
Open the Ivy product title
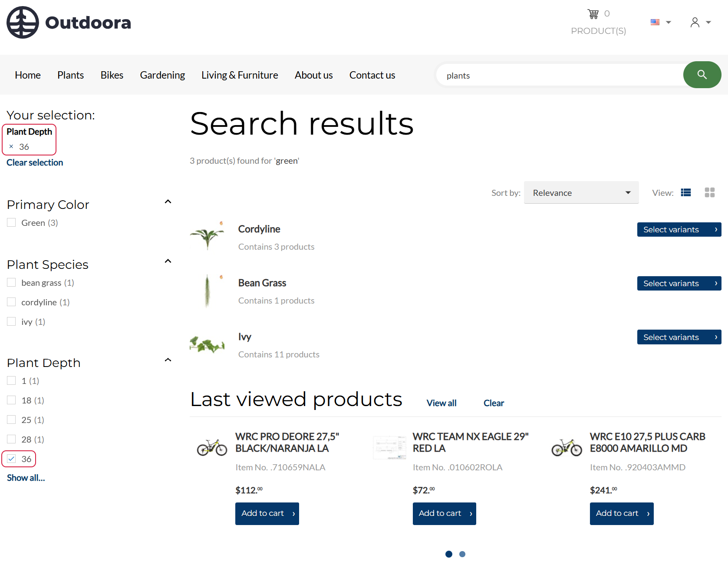click(x=245, y=337)
